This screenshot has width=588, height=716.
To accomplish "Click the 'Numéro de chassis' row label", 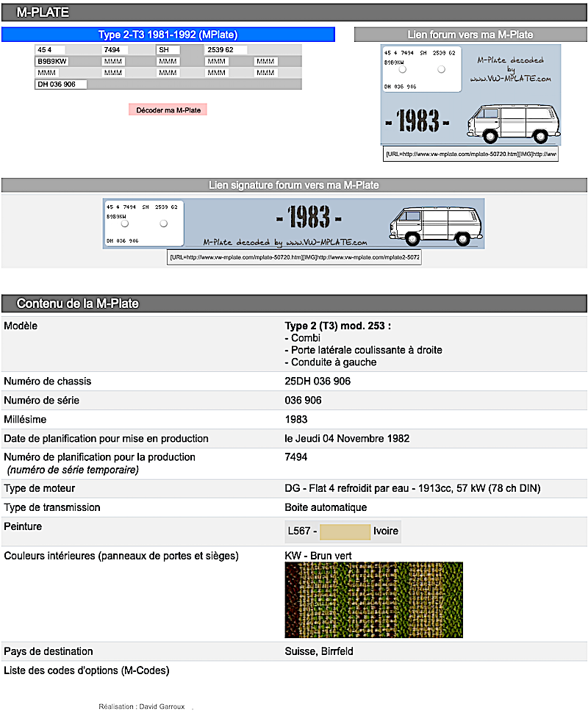I will coord(48,382).
